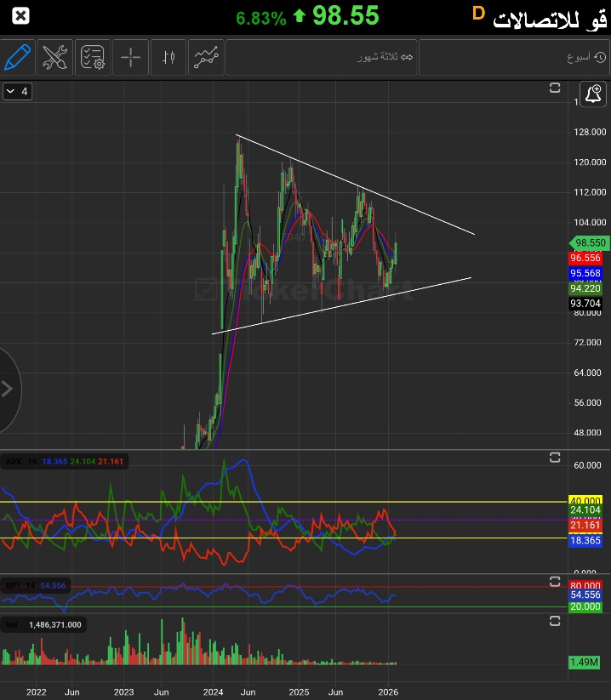Open the checklist settings icon
Screen dimensions: 611x700
(93, 58)
